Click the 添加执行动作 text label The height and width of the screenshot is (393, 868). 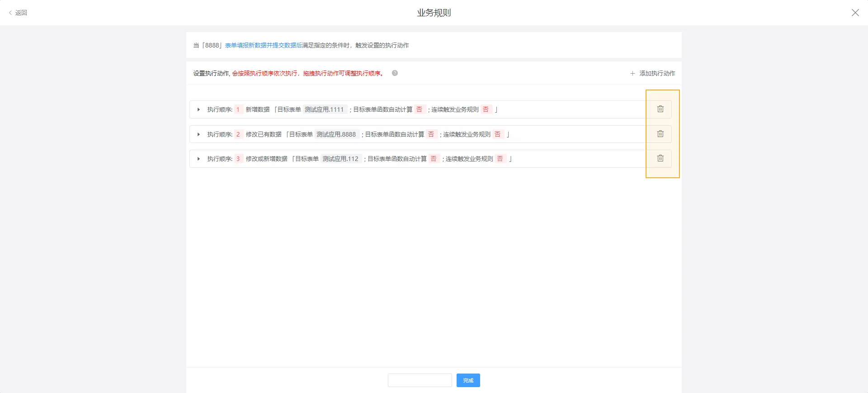(x=657, y=73)
